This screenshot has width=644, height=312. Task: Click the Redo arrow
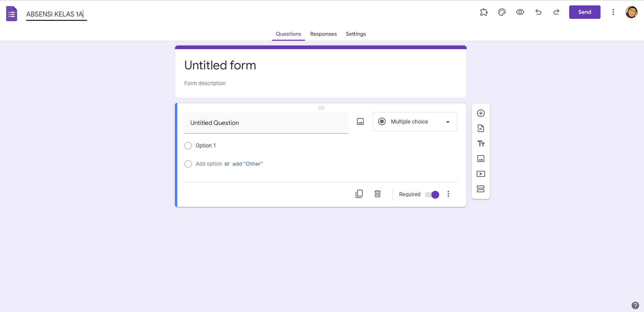click(x=556, y=12)
